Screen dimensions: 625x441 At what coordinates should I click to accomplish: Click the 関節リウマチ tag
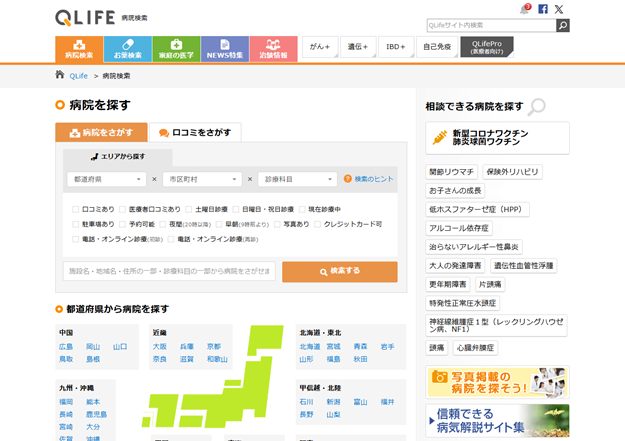(x=451, y=172)
